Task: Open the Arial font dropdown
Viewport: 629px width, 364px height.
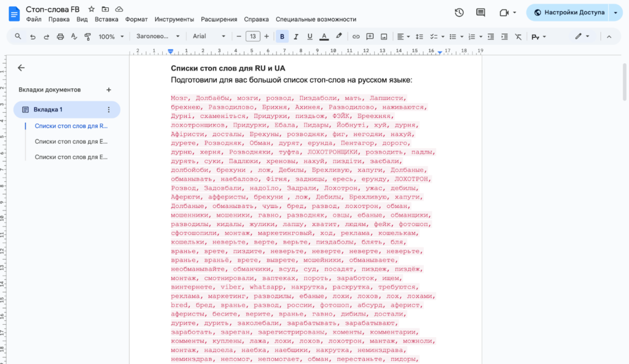Action: coord(209,37)
